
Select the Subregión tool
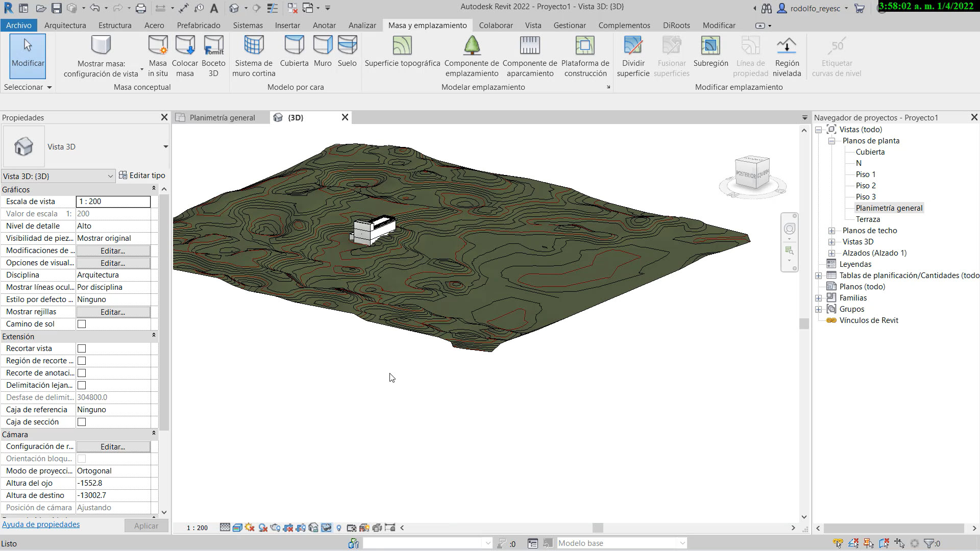click(x=710, y=52)
